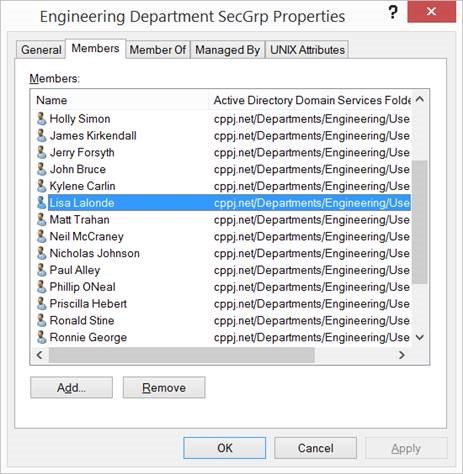Sort the list by the Name column header
The width and height of the screenshot is (463, 474).
point(52,100)
